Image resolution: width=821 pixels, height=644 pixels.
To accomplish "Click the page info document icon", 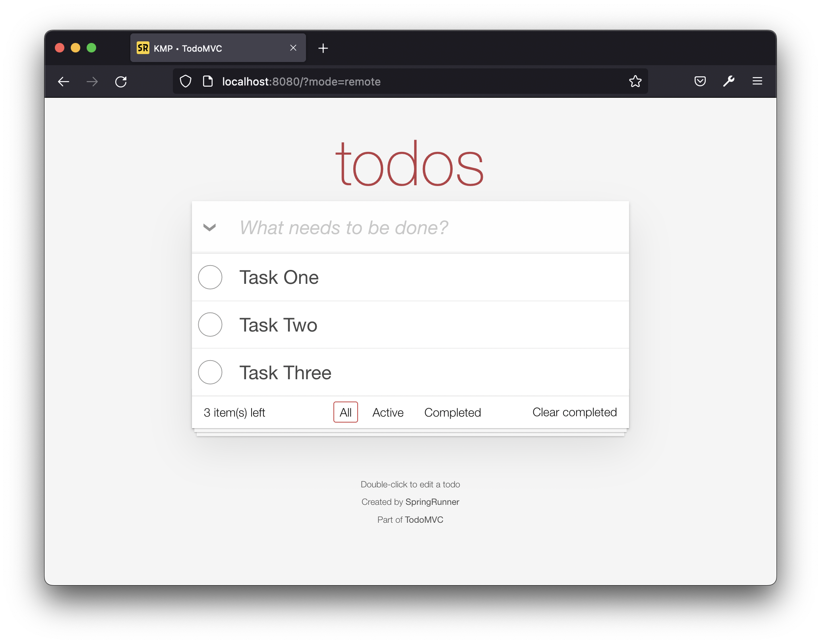I will click(207, 81).
